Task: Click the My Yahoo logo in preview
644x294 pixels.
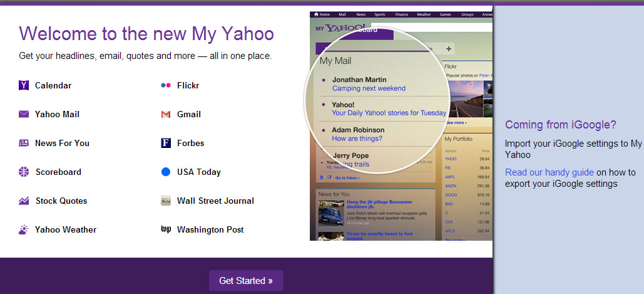Action: [340, 28]
